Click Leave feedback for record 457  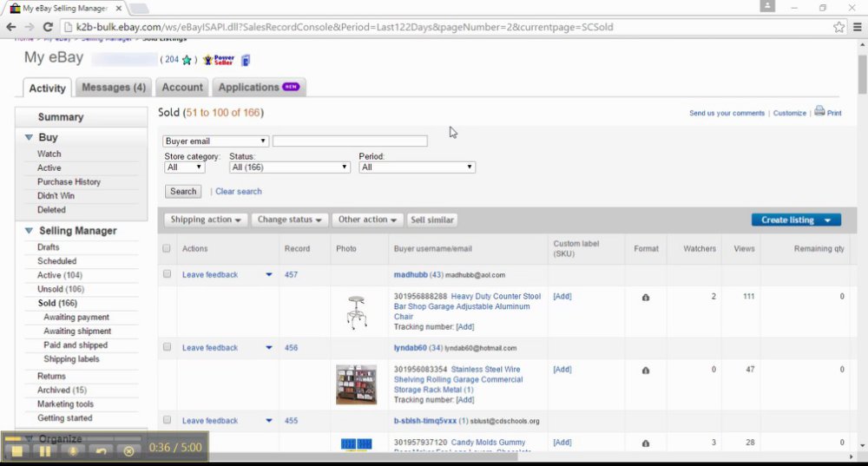210,274
